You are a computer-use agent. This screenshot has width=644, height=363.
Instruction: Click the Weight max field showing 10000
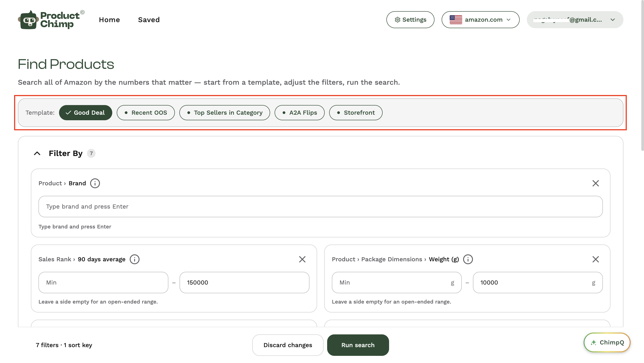pyautogui.click(x=538, y=283)
